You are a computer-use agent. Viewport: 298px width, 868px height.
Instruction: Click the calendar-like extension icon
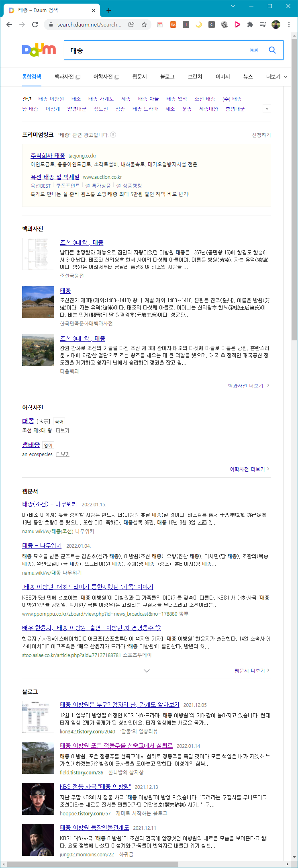click(160, 25)
